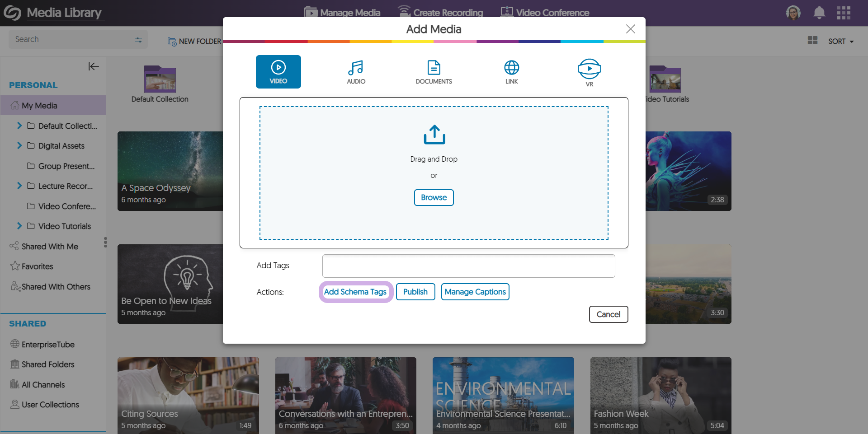
Task: Switch to grid view layout
Action: click(812, 41)
